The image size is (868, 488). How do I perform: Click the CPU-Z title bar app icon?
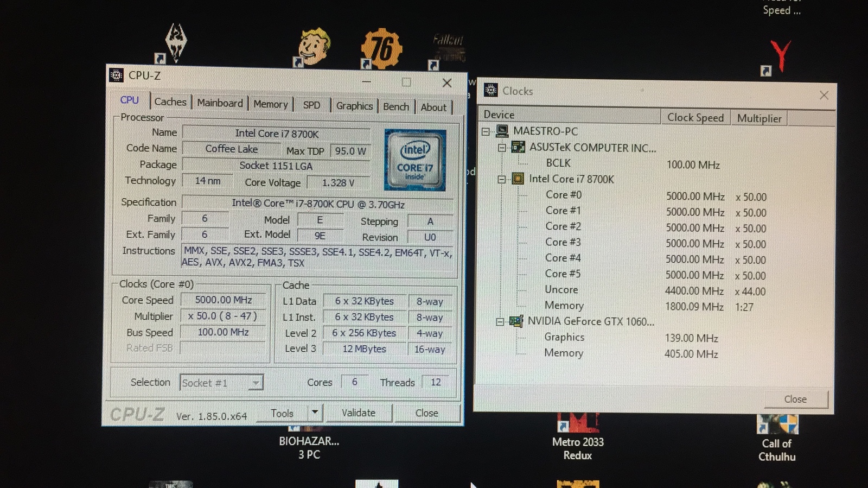116,75
